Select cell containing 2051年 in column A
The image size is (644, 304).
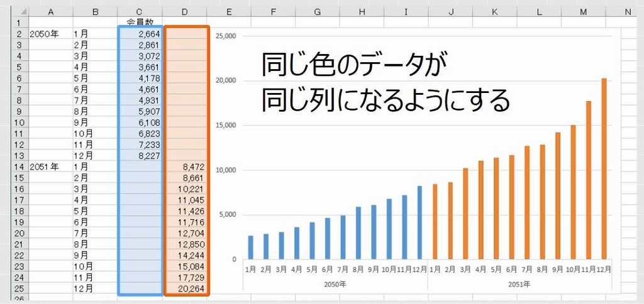point(51,166)
